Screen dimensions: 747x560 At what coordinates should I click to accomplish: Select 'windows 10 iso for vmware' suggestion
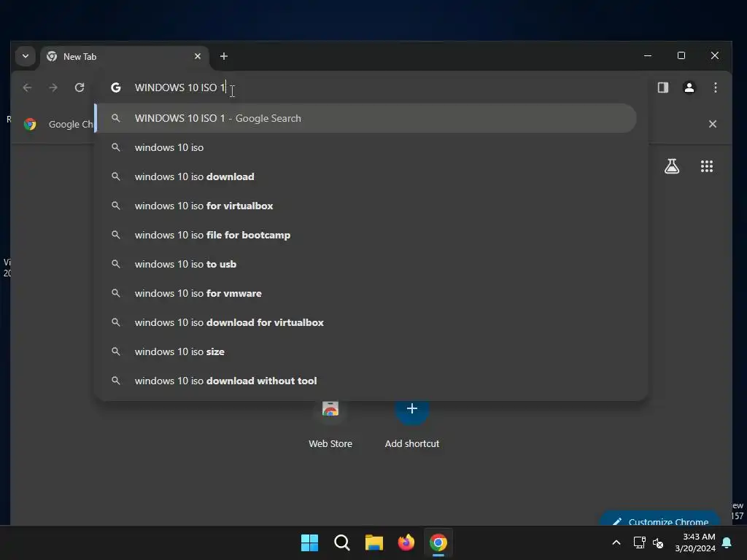point(365,293)
